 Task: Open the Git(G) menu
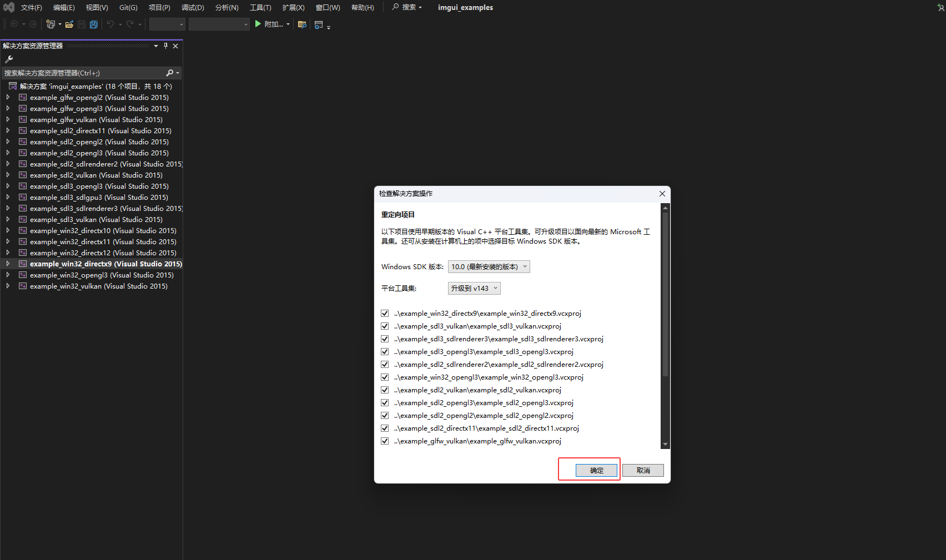pyautogui.click(x=128, y=8)
